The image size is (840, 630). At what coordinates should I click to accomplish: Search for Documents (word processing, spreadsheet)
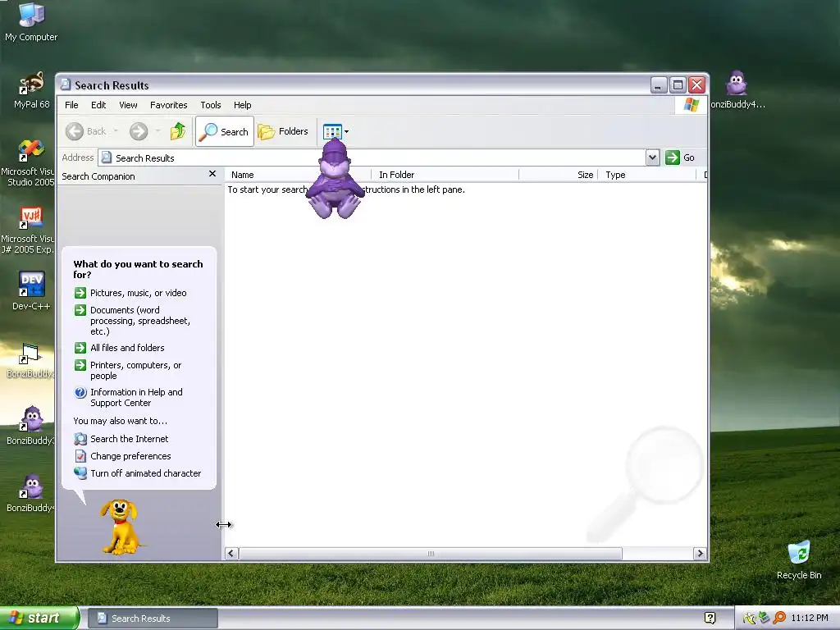[x=132, y=321]
